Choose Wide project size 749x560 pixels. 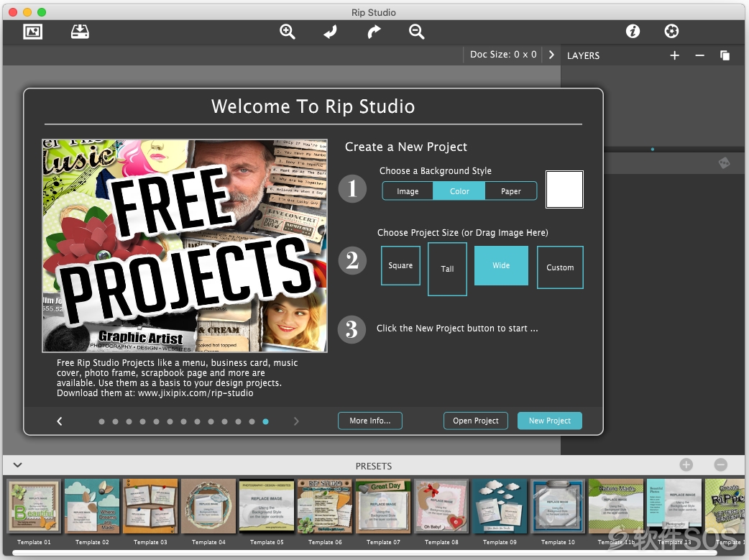501,266
